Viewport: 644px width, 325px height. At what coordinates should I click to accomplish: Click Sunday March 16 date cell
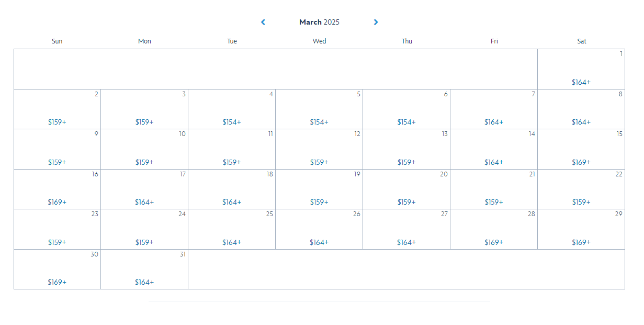[57, 189]
